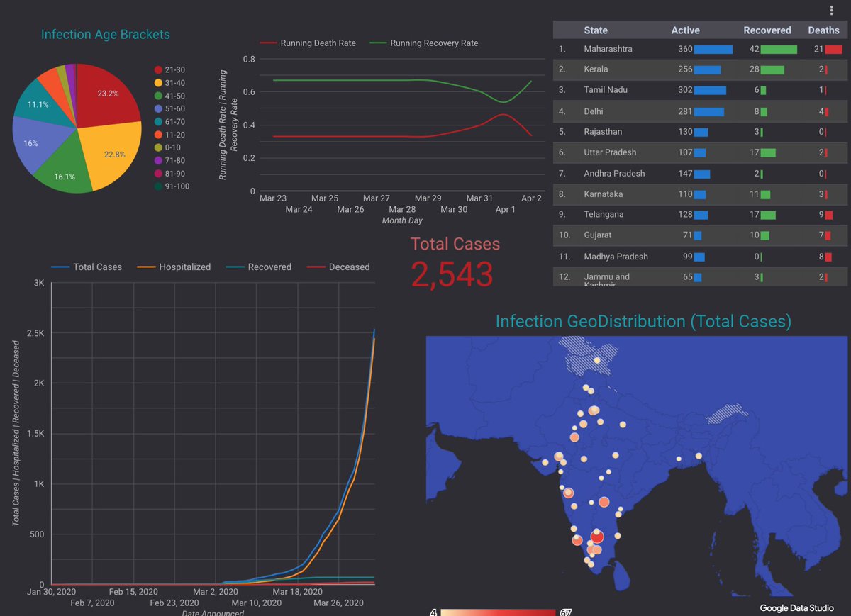The width and height of the screenshot is (851, 616).
Task: Select the 91-100 legend entry
Action: 172,186
